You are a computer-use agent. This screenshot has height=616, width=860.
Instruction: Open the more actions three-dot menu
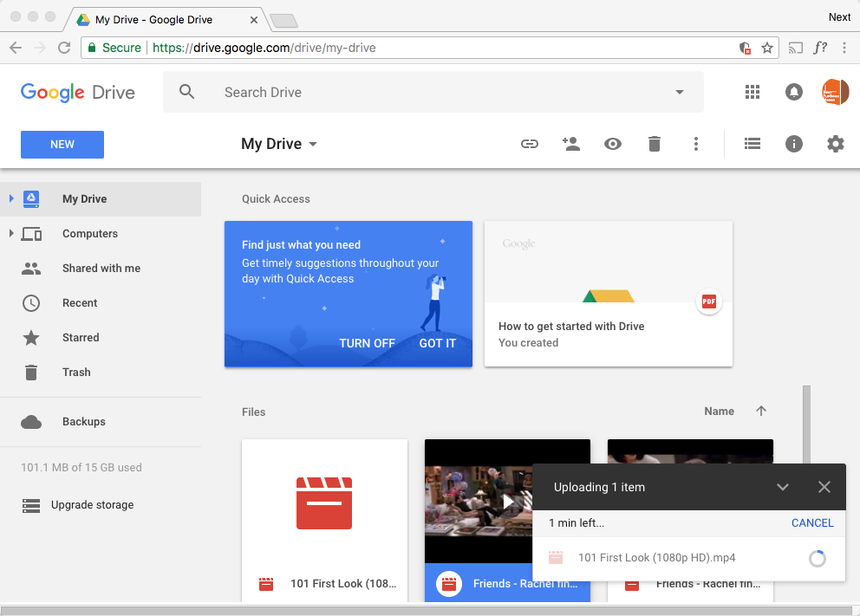coord(696,145)
